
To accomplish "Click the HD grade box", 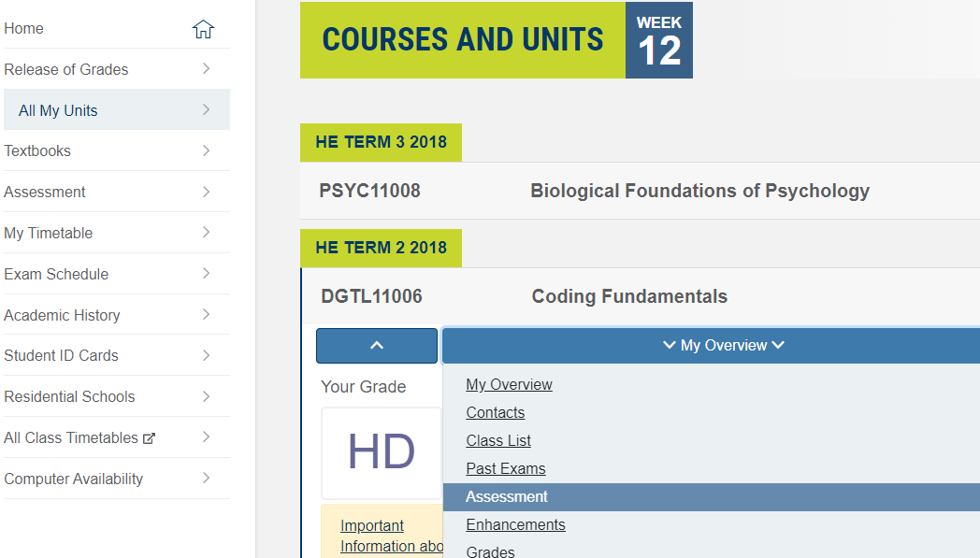I will 381,453.
